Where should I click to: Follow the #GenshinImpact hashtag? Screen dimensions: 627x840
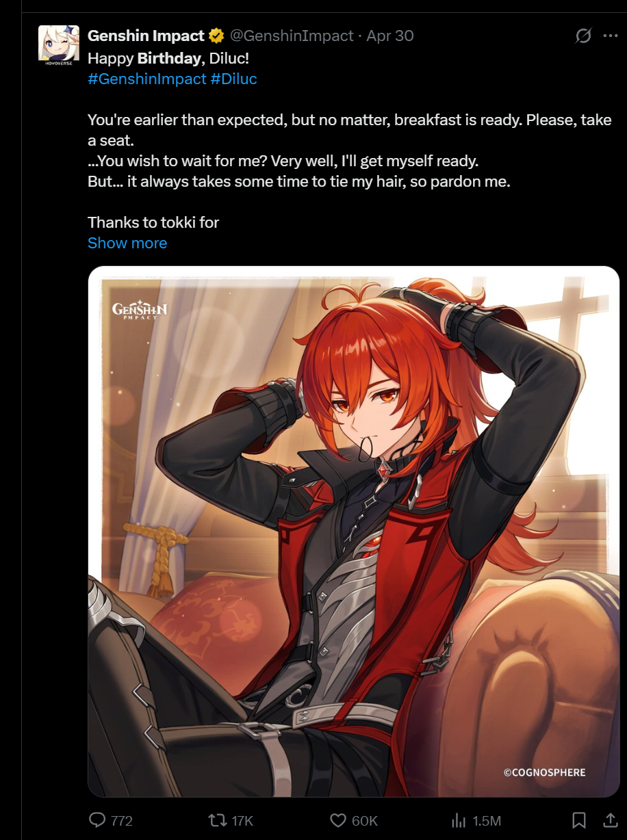pos(147,79)
